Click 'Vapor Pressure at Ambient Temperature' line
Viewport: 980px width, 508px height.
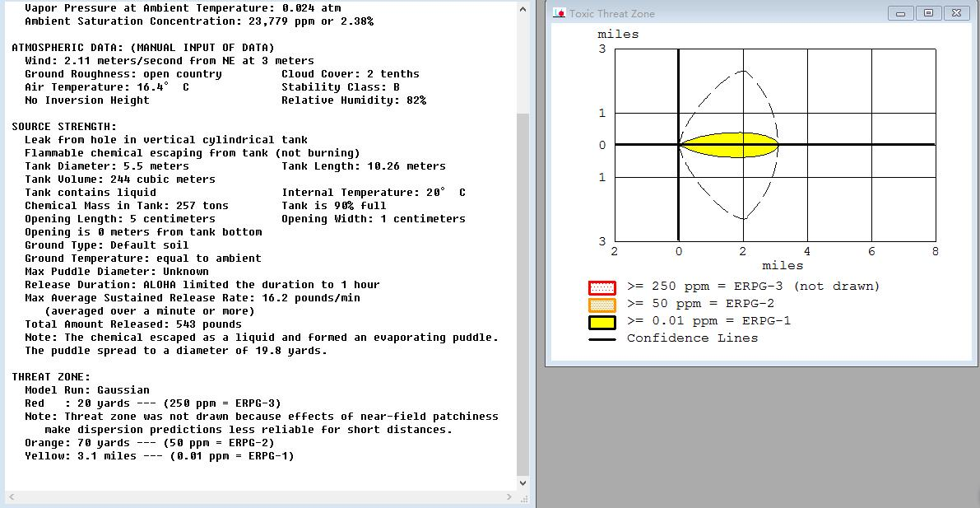(183, 8)
